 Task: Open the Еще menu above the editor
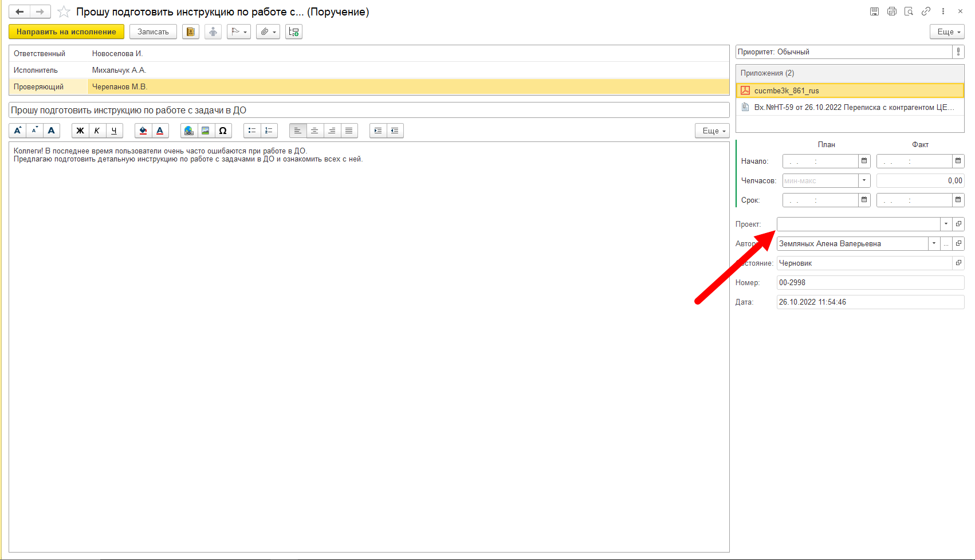712,131
